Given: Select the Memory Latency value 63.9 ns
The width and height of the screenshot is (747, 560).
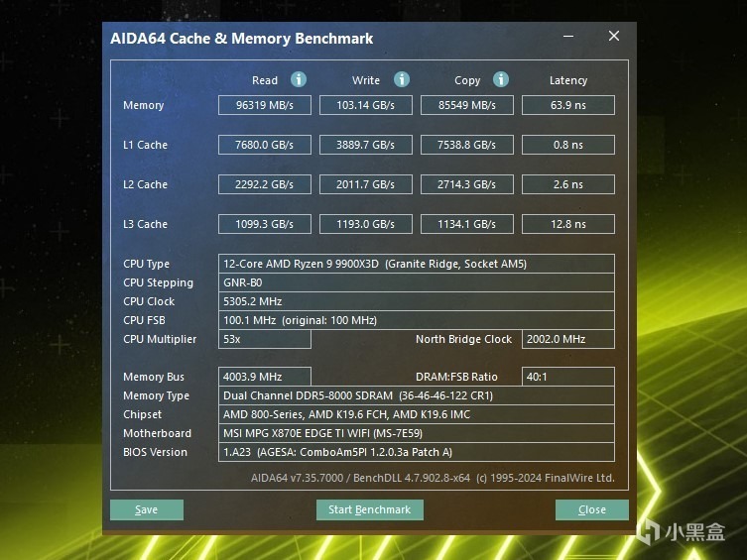Looking at the screenshot, I should [568, 105].
